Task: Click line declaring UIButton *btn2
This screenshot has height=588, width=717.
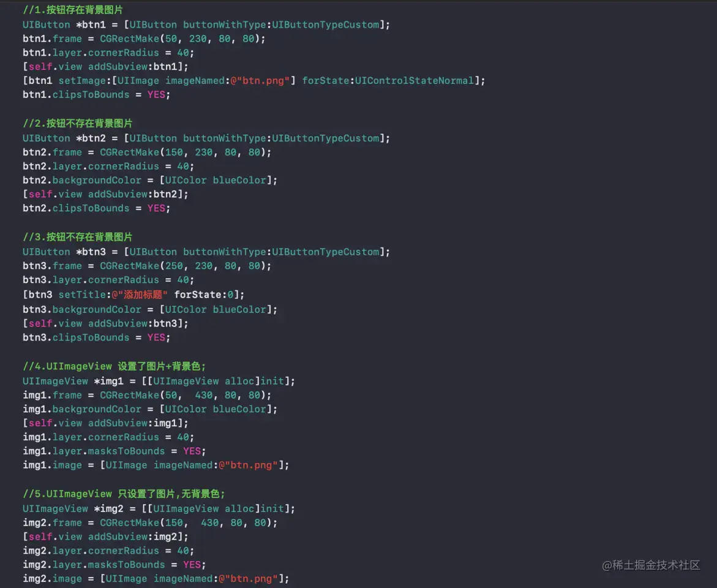Action: pos(206,138)
